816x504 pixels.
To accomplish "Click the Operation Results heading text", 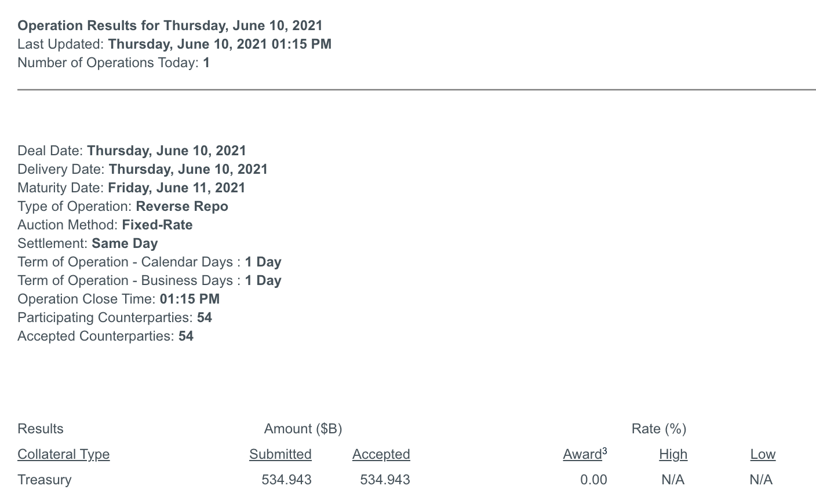I will point(170,25).
